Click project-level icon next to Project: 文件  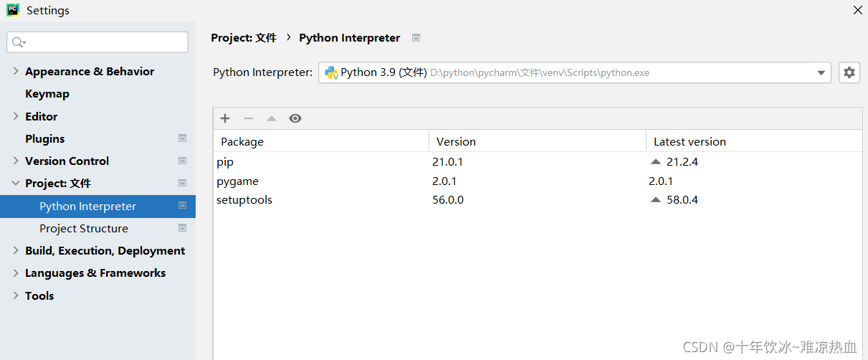click(x=183, y=183)
